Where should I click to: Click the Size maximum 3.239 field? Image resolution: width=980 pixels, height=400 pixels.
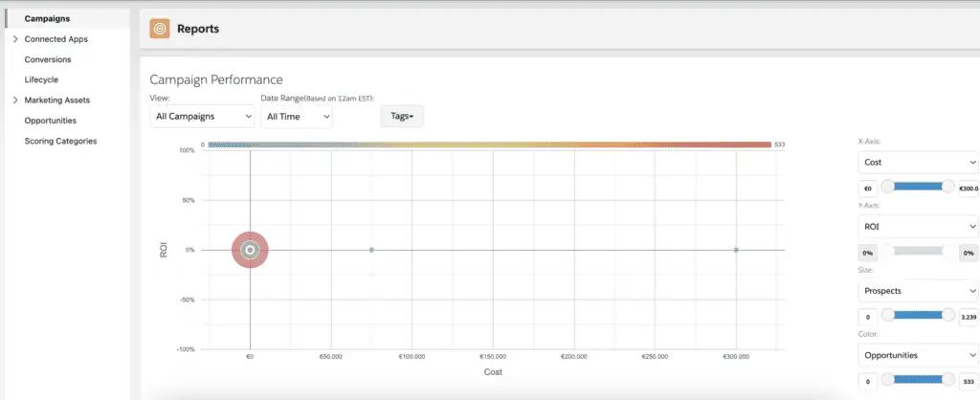pyautogui.click(x=969, y=318)
